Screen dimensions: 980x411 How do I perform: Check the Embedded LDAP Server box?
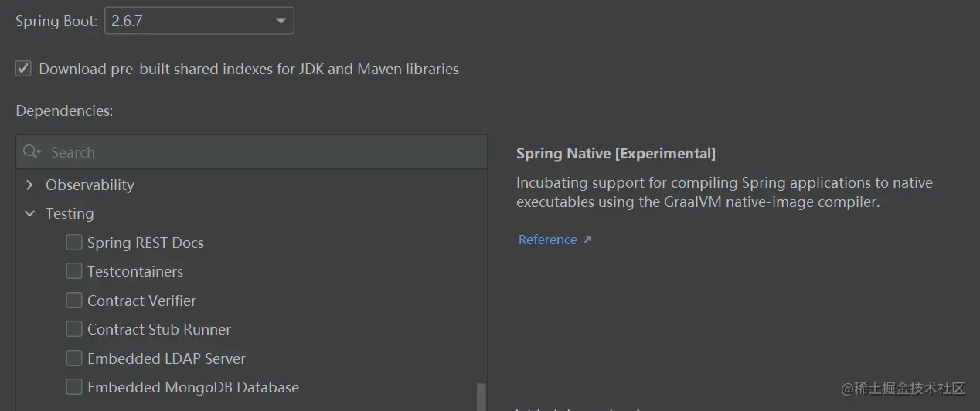tap(74, 358)
